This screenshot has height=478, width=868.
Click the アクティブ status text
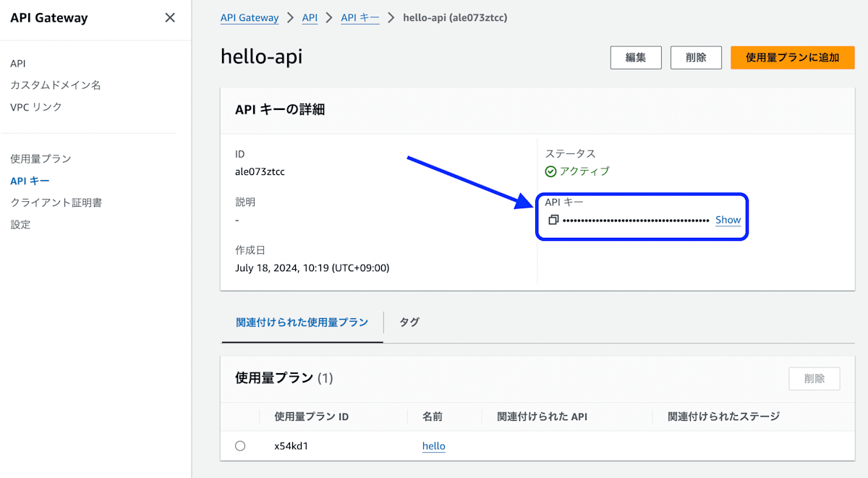coord(584,171)
